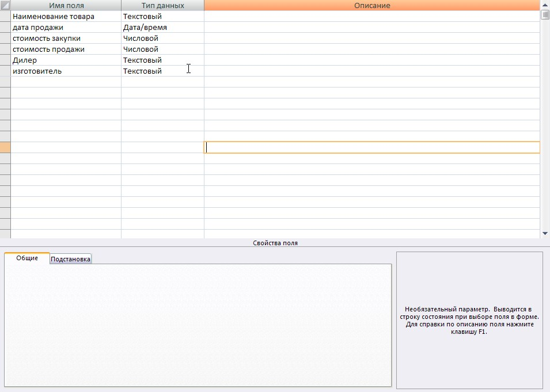The image size is (550, 392).
Task: Click row selector for 'Наименование товара'
Action: (5, 16)
